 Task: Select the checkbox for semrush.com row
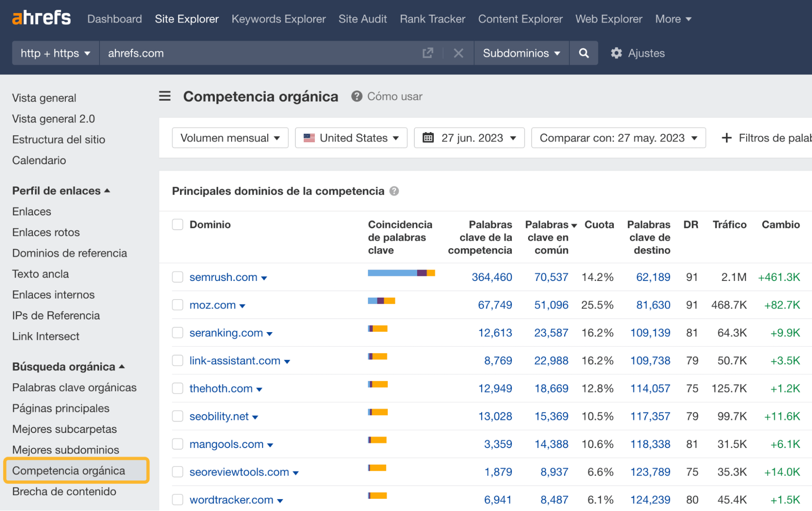pyautogui.click(x=178, y=277)
